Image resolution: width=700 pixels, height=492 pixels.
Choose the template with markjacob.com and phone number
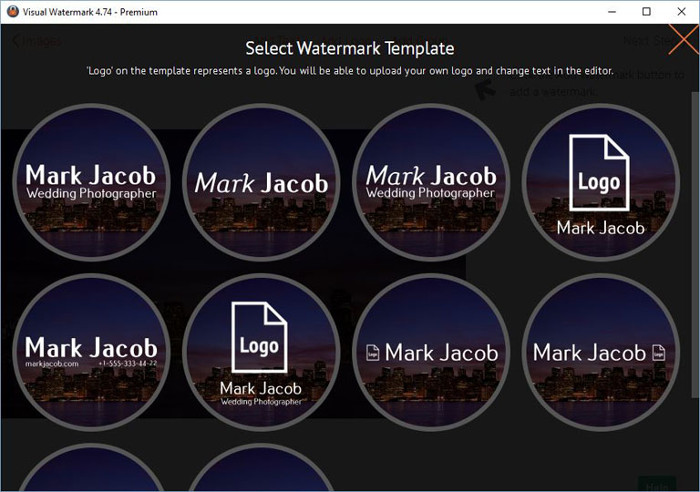(91, 352)
